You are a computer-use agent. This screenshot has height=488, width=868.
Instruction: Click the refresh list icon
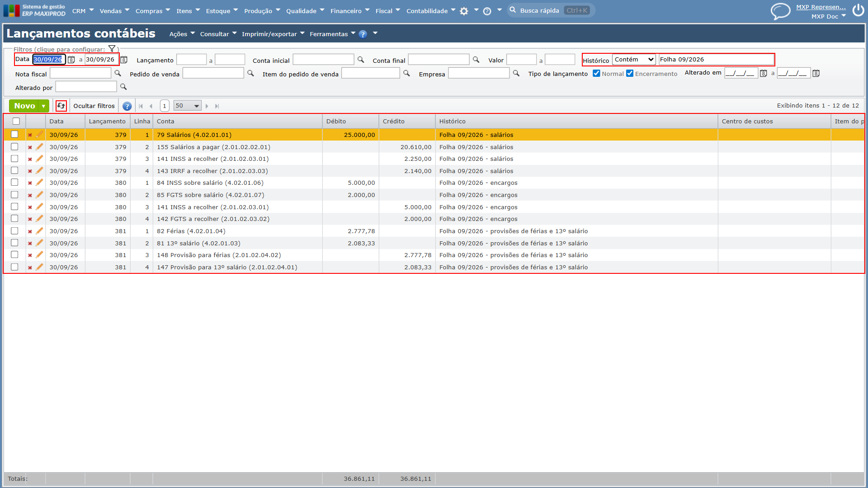(x=61, y=106)
